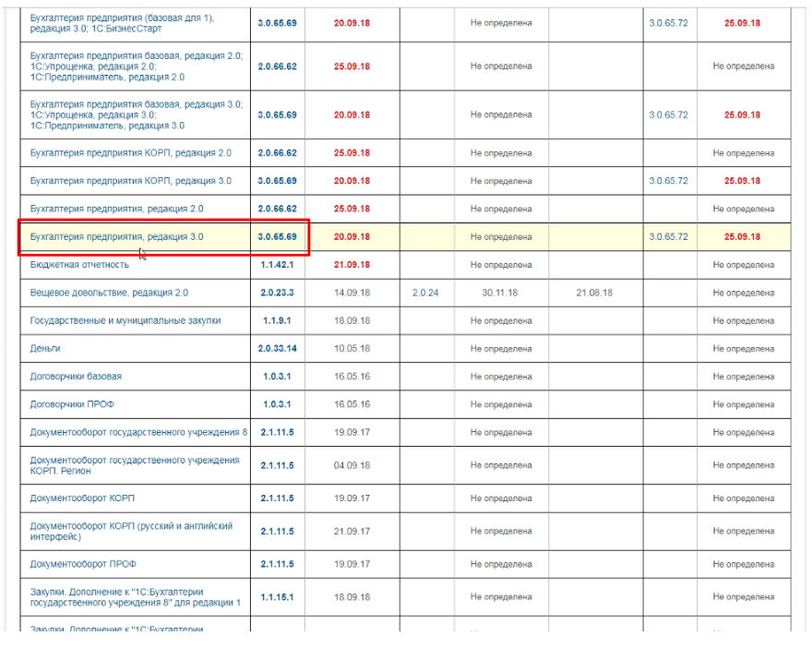Open the Договорчики ПРОФ link
812x648 pixels.
[x=72, y=404]
